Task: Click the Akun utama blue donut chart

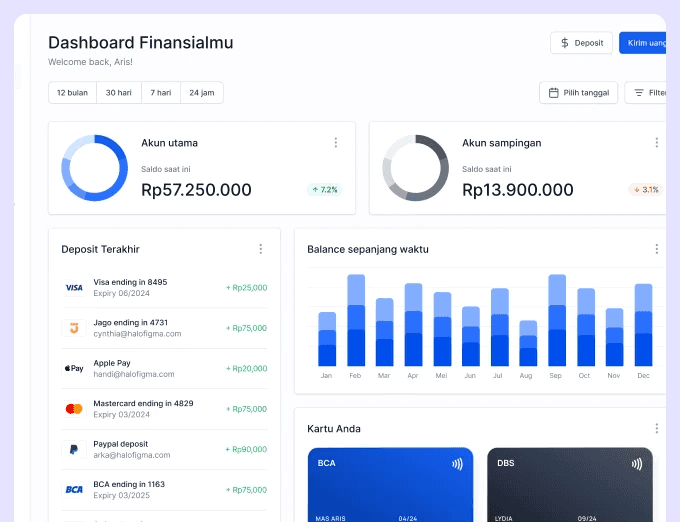Action: [95, 168]
